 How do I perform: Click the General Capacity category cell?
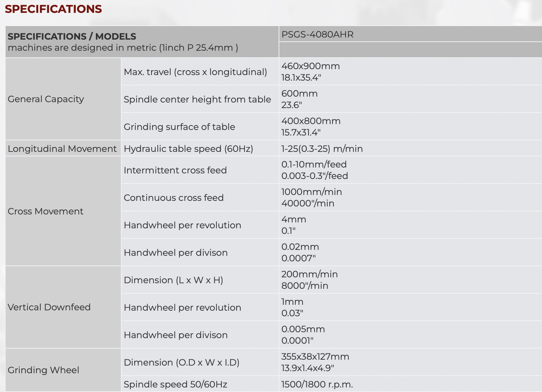click(46, 99)
